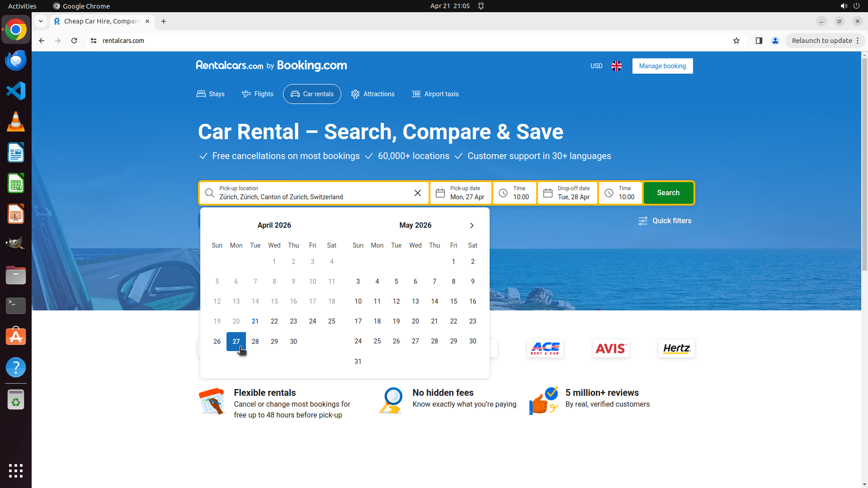Switch to the Airport taxis tab

pyautogui.click(x=435, y=94)
